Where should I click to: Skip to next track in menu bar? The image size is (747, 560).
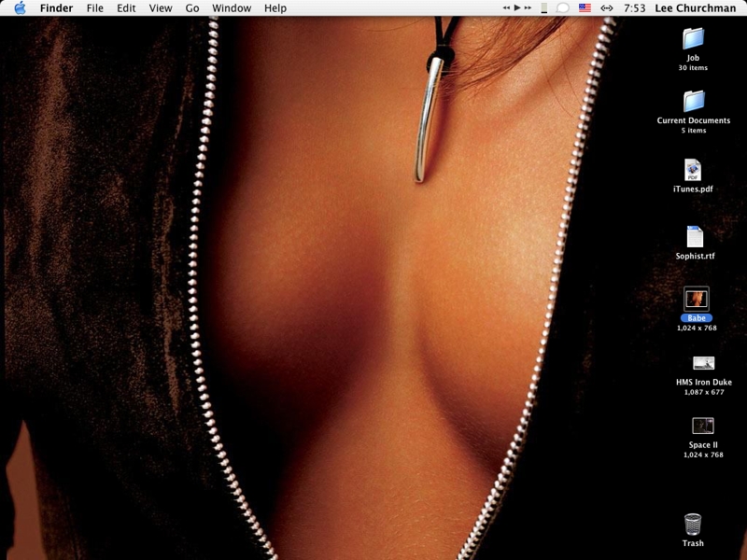coord(528,7)
